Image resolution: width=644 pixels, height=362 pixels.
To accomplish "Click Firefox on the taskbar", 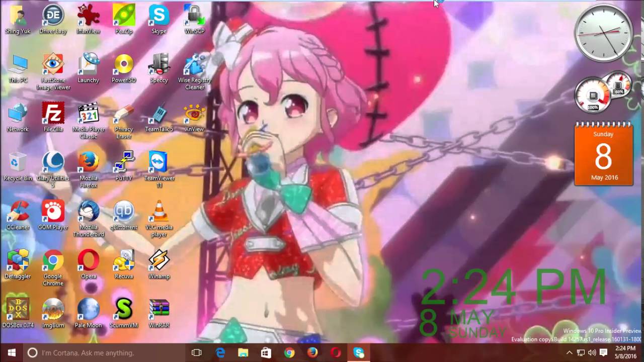I will (x=312, y=352).
